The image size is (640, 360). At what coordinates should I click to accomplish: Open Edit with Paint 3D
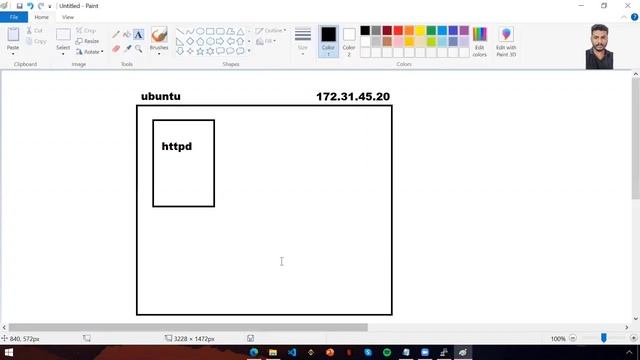click(x=506, y=42)
